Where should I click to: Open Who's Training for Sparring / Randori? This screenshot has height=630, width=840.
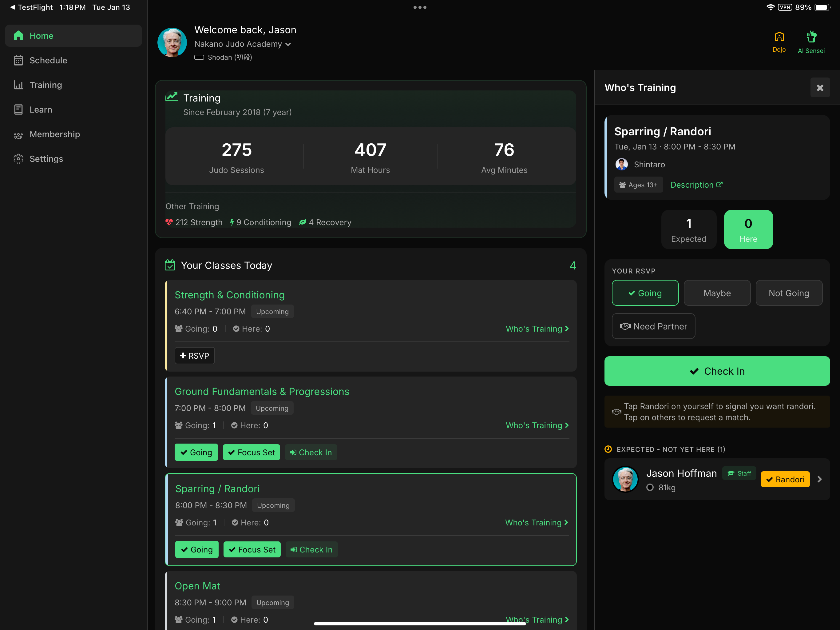[x=536, y=522]
